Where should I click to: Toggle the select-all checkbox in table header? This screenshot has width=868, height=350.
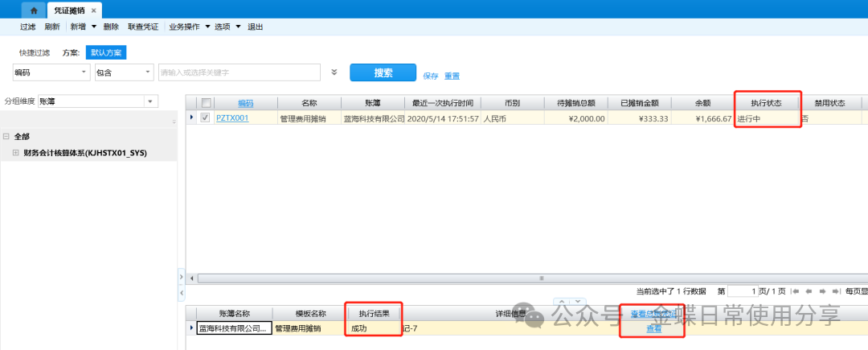[207, 103]
